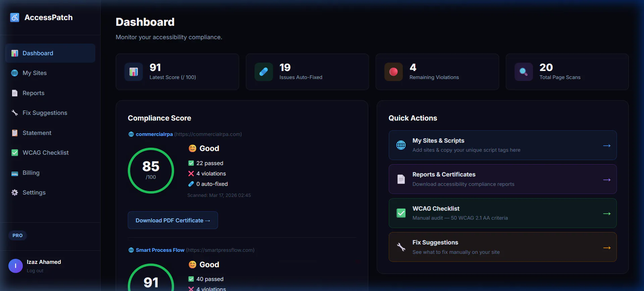Click the 'Good' rating for Smart Process Flow
The image size is (644, 291).
[x=209, y=265]
